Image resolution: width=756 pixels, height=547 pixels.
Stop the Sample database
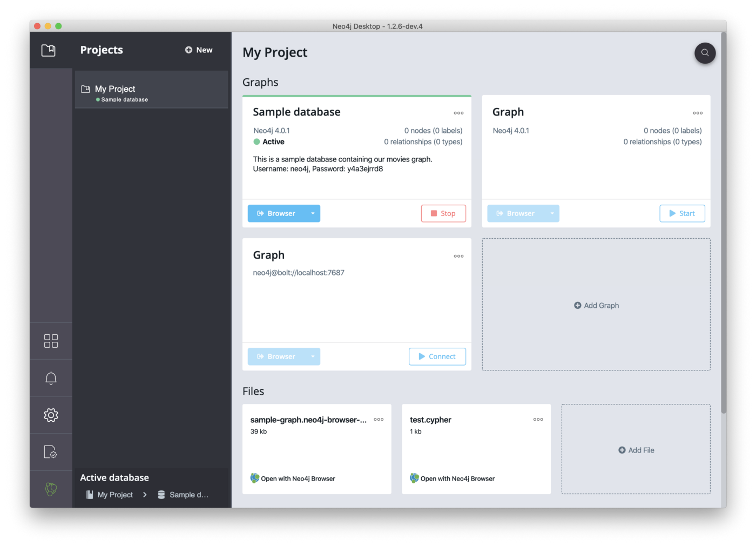[x=443, y=213]
